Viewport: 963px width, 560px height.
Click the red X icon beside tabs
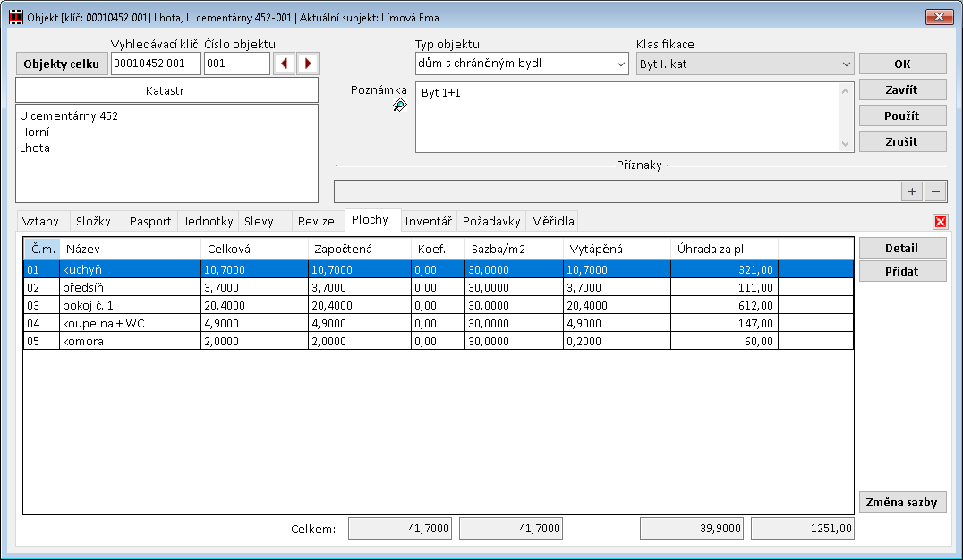pos(940,221)
